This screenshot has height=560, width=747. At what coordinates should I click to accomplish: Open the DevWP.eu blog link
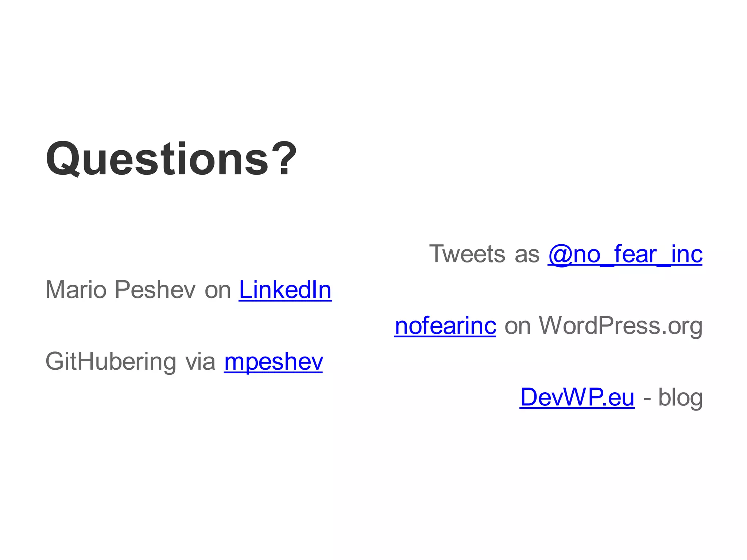click(x=577, y=397)
